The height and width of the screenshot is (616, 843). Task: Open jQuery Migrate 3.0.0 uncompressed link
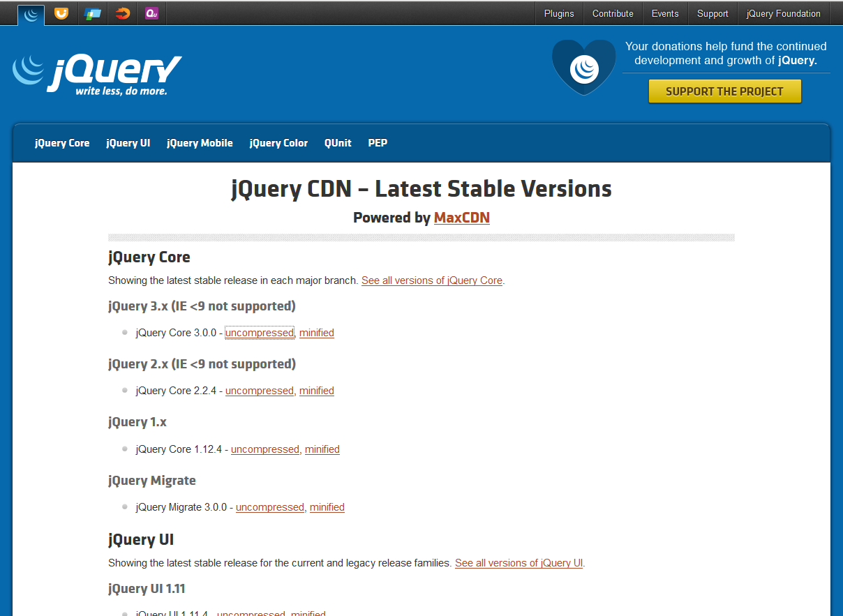[x=270, y=507]
